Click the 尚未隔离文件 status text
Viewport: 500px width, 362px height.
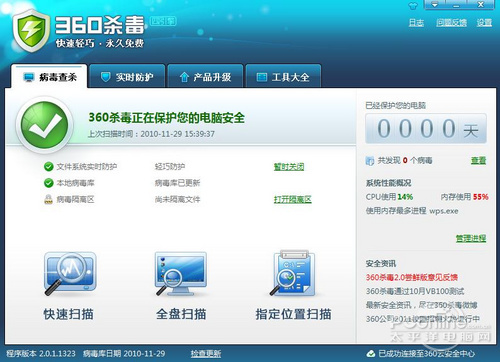click(x=177, y=199)
